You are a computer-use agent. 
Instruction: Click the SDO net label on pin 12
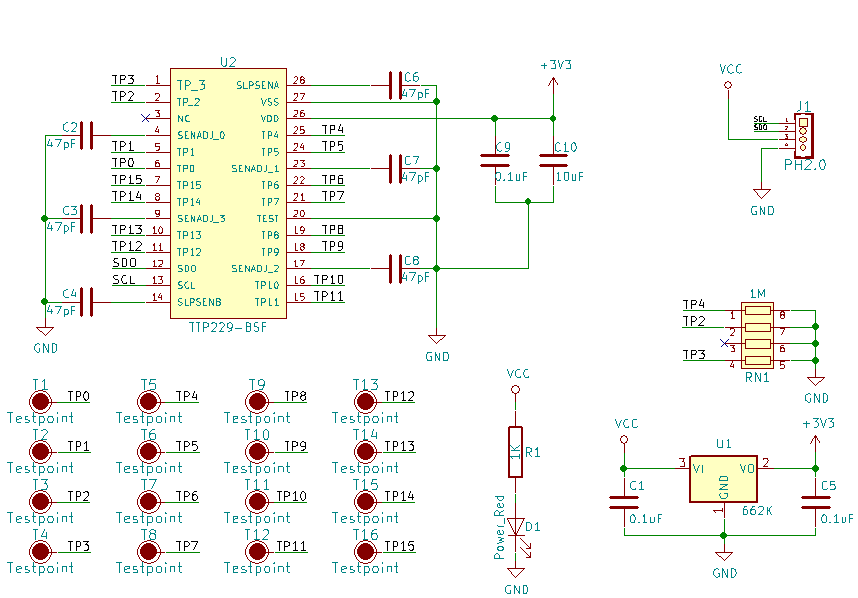tap(124, 263)
